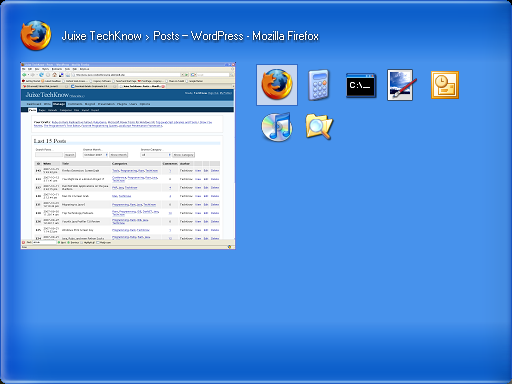Switch to the Outlook icon

[445, 85]
